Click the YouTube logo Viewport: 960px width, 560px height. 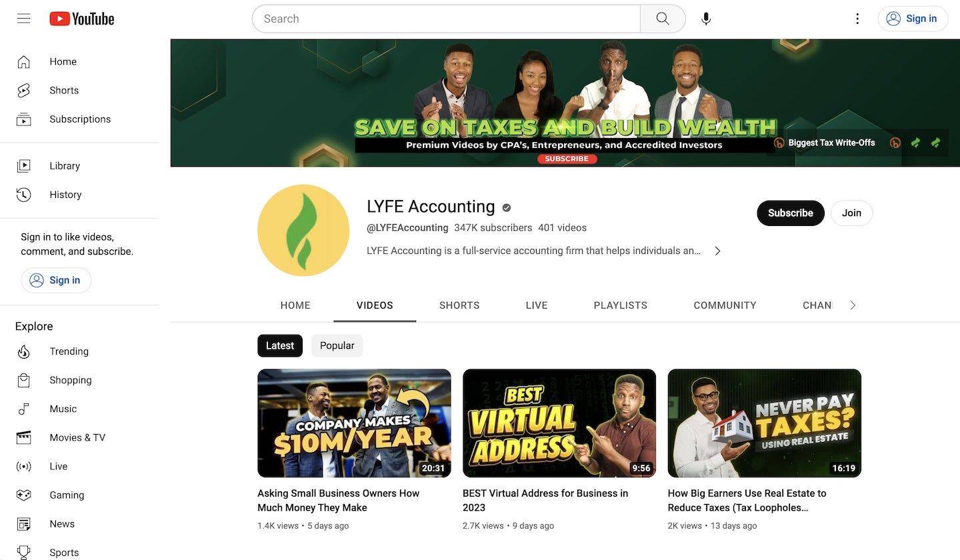81,18
